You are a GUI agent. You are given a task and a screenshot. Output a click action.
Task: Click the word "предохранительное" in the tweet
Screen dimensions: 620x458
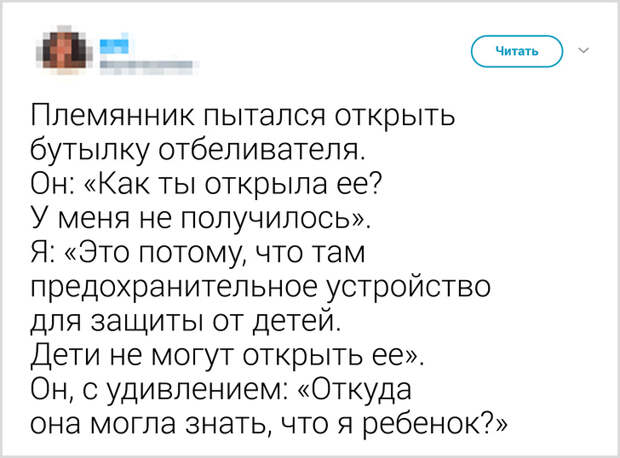tap(174, 288)
